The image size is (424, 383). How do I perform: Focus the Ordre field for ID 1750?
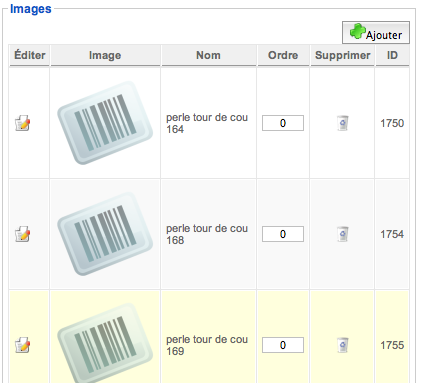[x=283, y=123]
